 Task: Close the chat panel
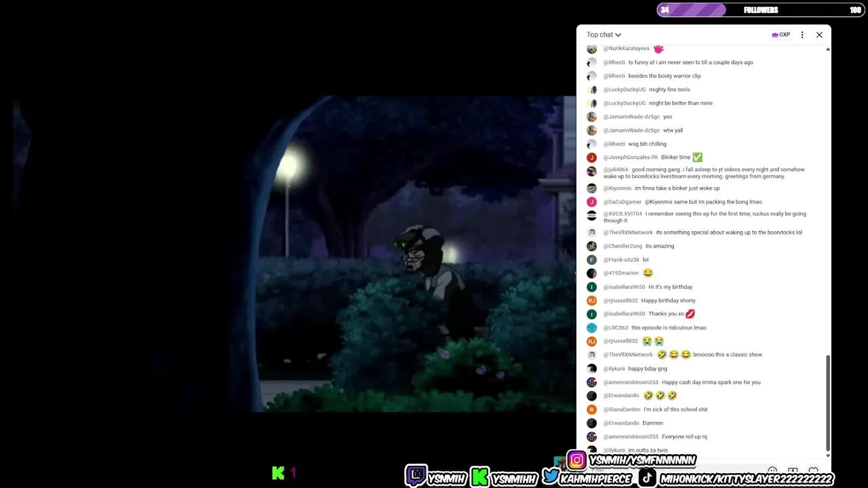819,35
